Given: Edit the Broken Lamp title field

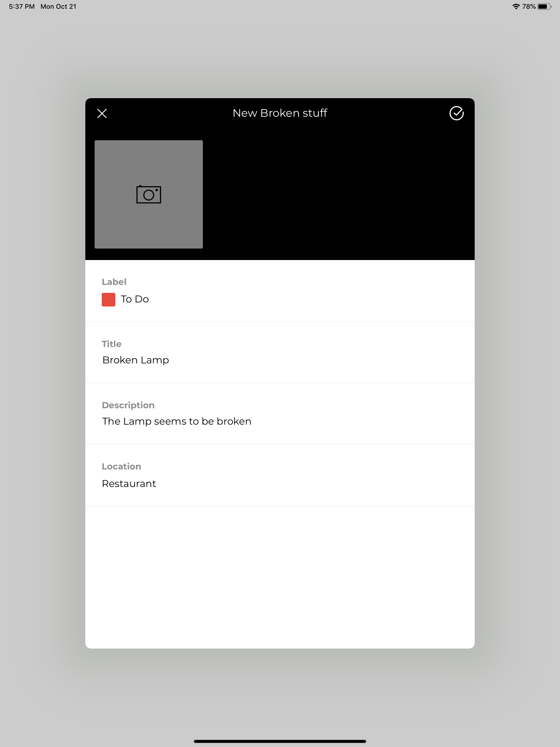Looking at the screenshot, I should [280, 360].
